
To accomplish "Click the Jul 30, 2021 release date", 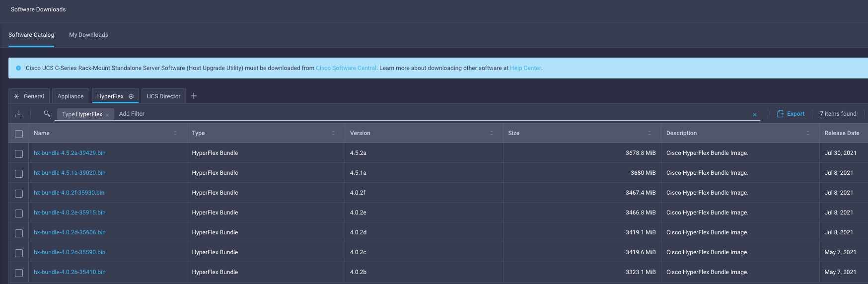I will pyautogui.click(x=840, y=153).
